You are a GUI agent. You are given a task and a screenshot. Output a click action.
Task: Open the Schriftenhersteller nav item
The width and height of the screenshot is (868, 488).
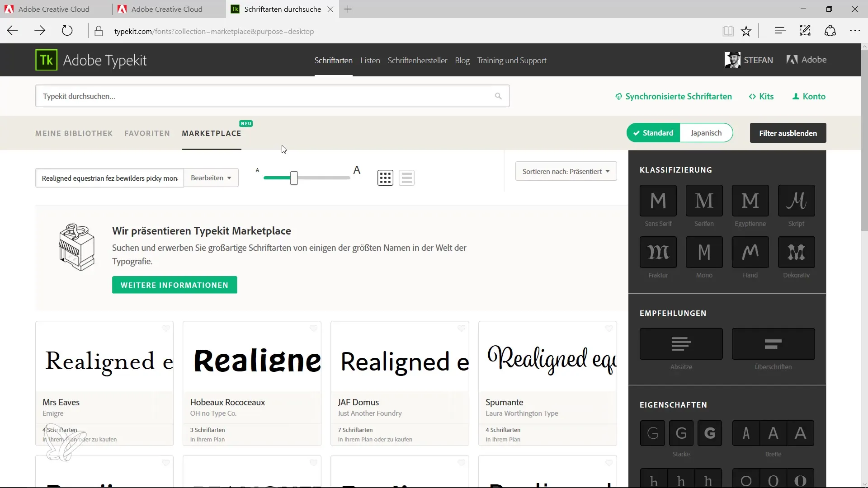coord(417,61)
